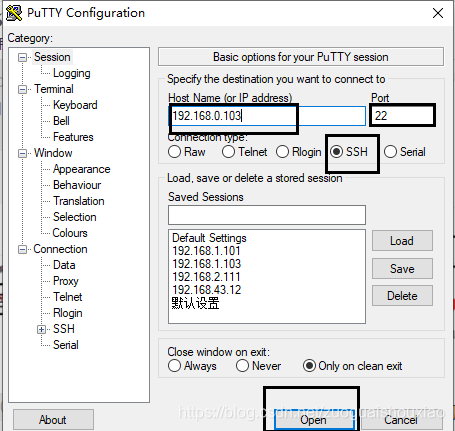
Task: Open the Selection category
Action: (75, 217)
